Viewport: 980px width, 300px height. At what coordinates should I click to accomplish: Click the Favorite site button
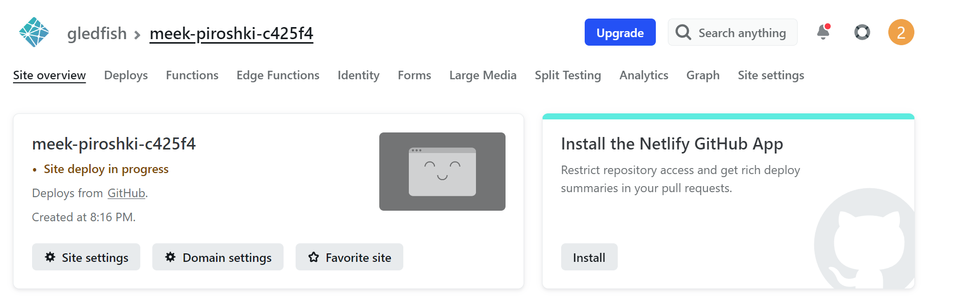[349, 257]
